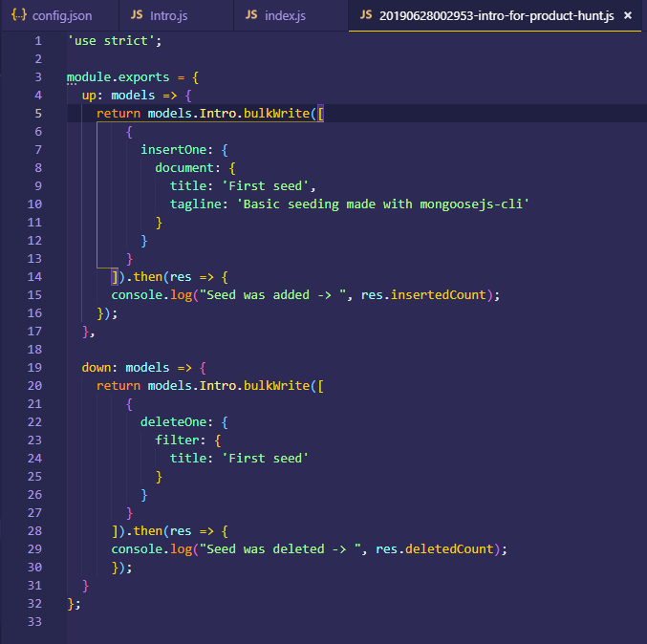
Task: Click the highlighted closing bracket on line 14
Action: [x=115, y=277]
